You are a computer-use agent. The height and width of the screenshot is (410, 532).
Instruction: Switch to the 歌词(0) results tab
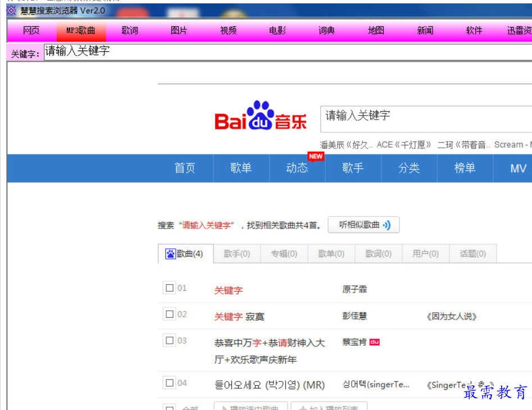pos(378,254)
